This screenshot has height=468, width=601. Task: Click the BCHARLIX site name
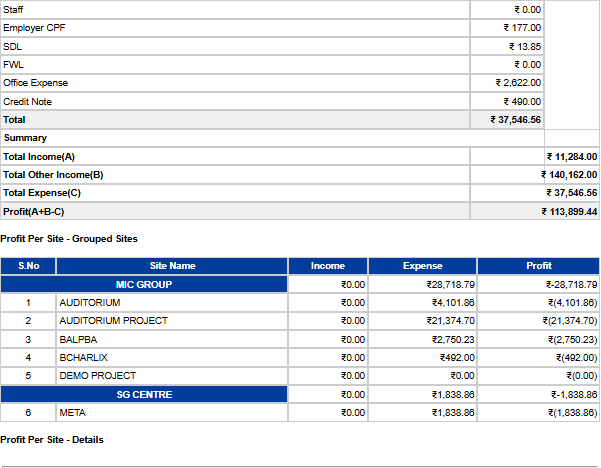[83, 358]
